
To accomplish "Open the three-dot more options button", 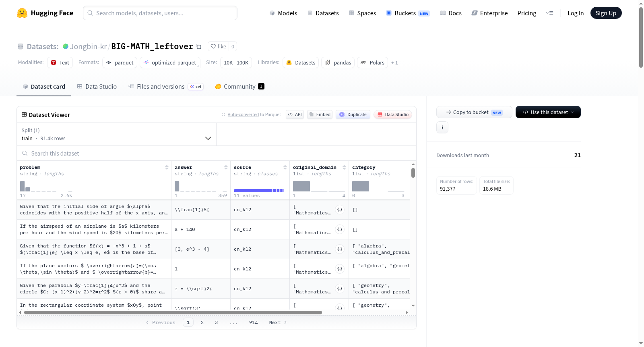I will tap(442, 127).
